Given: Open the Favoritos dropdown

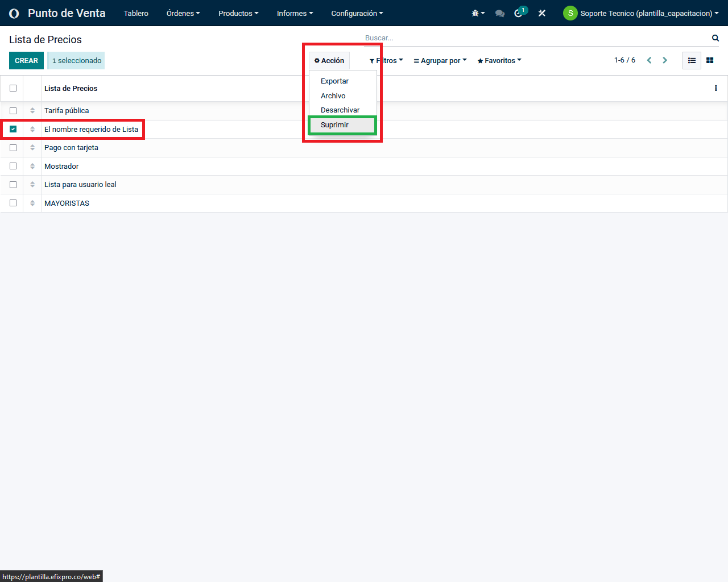Looking at the screenshot, I should click(x=499, y=61).
